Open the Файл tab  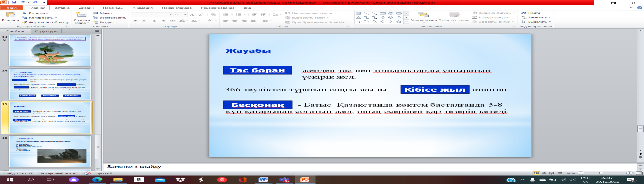[11, 8]
